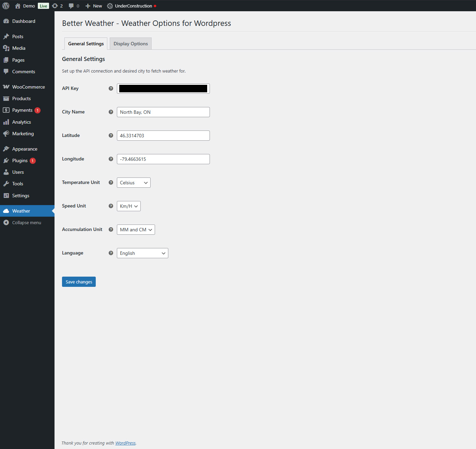Focus the Longitude field -79.4663615
Viewport: 476px width, 449px height.
click(x=163, y=159)
